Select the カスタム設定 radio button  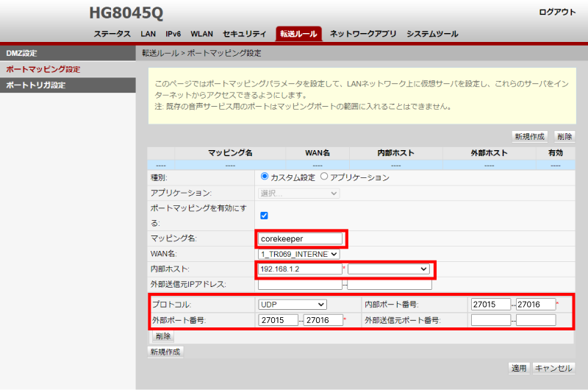coord(265,177)
